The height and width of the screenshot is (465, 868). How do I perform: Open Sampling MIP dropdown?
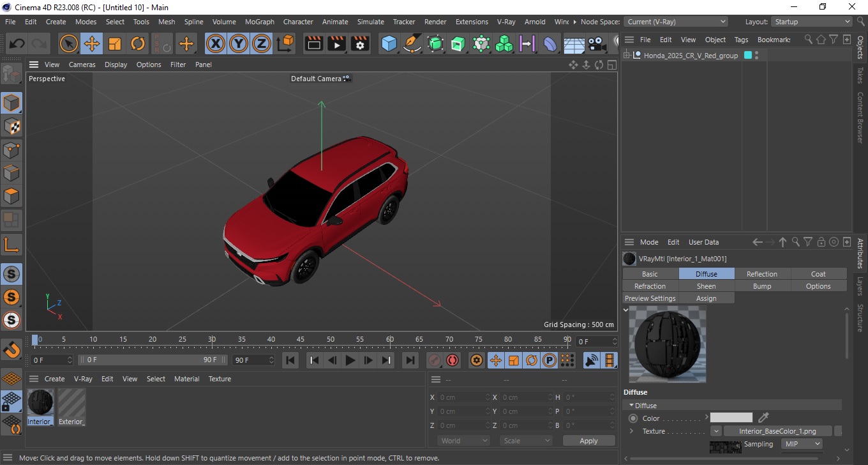(802, 444)
